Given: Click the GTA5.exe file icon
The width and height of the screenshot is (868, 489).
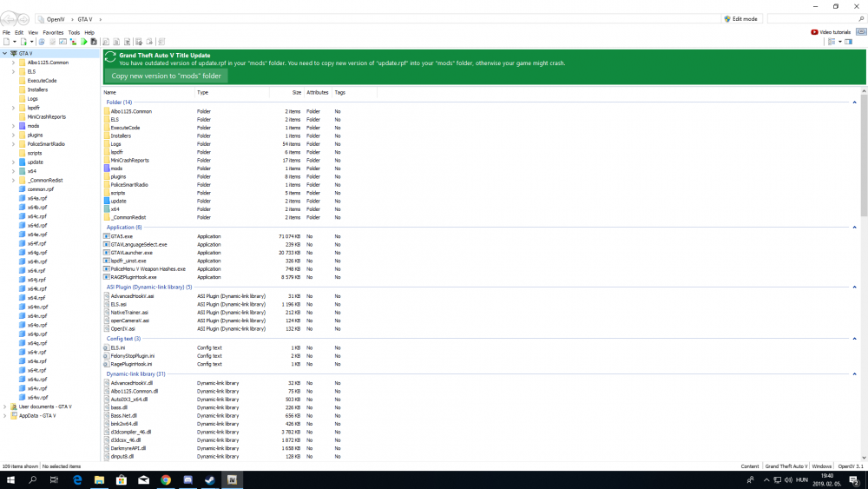Looking at the screenshot, I should 107,236.
